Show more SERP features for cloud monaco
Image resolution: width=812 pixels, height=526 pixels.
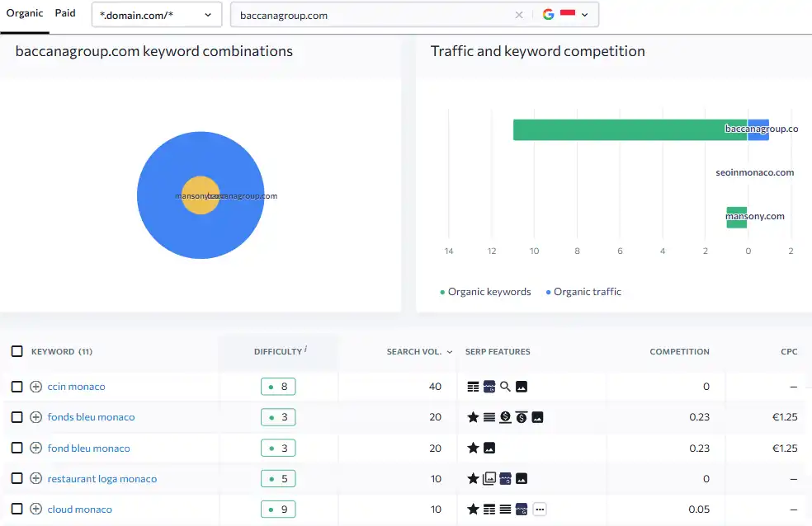(x=540, y=510)
